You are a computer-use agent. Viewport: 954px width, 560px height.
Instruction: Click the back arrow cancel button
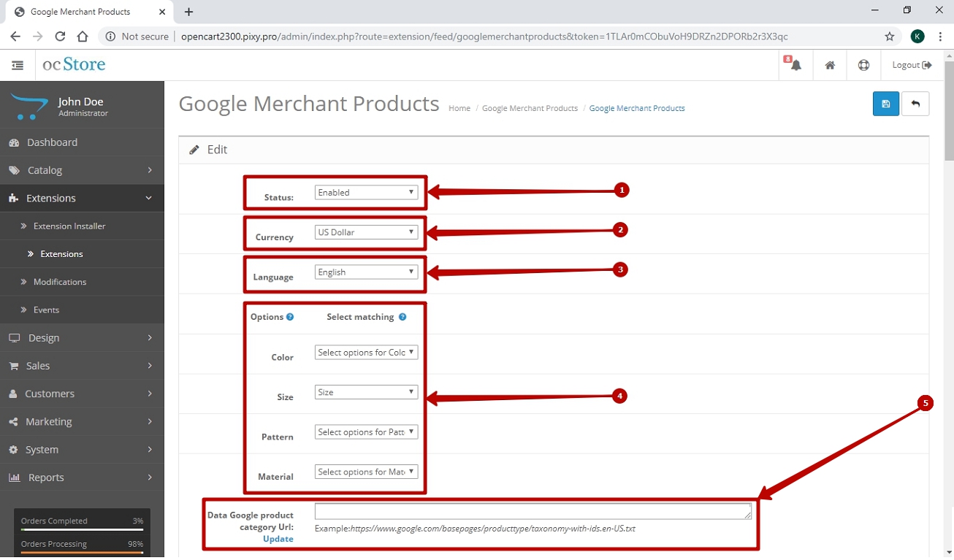click(915, 104)
